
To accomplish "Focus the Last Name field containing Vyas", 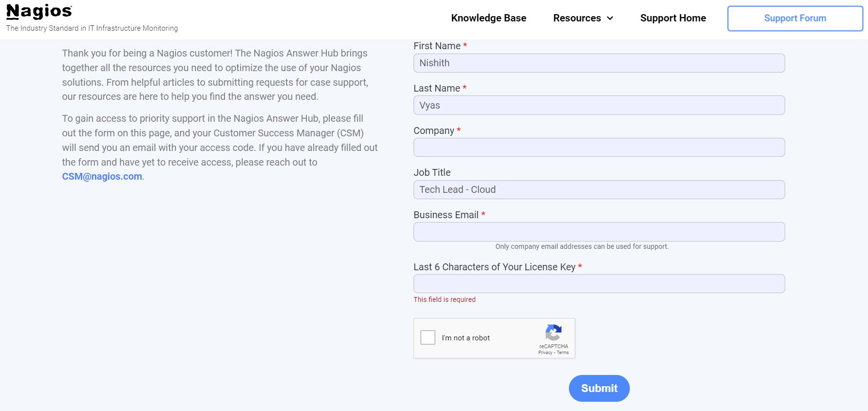I will pos(599,105).
